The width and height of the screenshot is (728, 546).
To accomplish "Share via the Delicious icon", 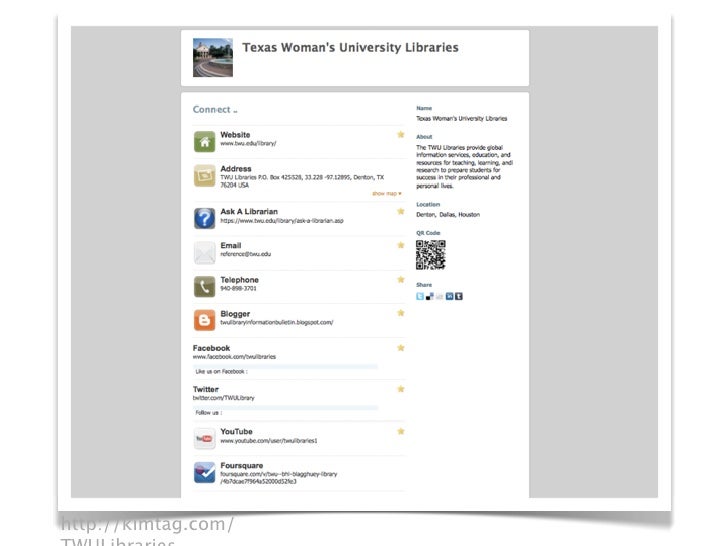I will click(x=429, y=296).
